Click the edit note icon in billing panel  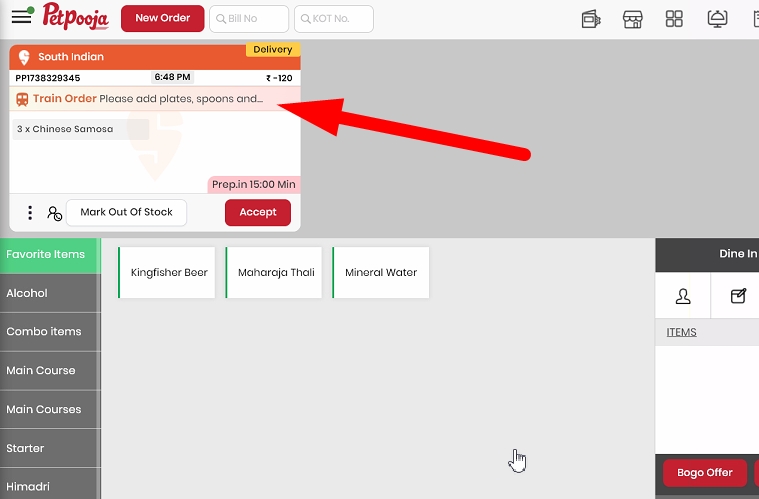[x=738, y=296]
